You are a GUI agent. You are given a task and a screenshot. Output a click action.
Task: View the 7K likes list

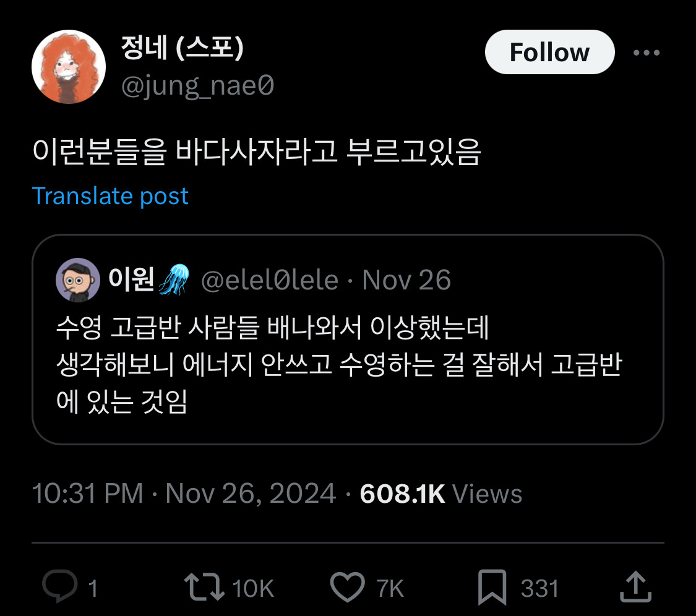391,589
